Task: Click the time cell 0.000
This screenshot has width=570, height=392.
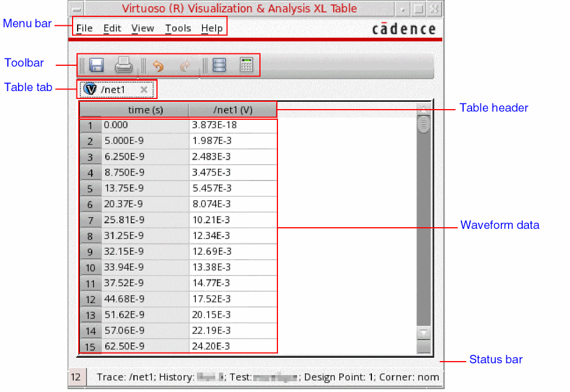Action: click(145, 125)
